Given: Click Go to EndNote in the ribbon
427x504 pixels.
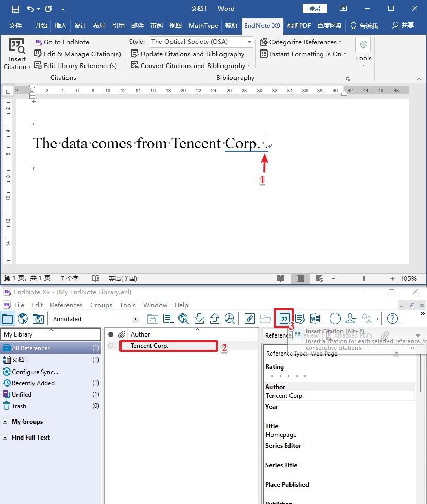Looking at the screenshot, I should click(62, 42).
